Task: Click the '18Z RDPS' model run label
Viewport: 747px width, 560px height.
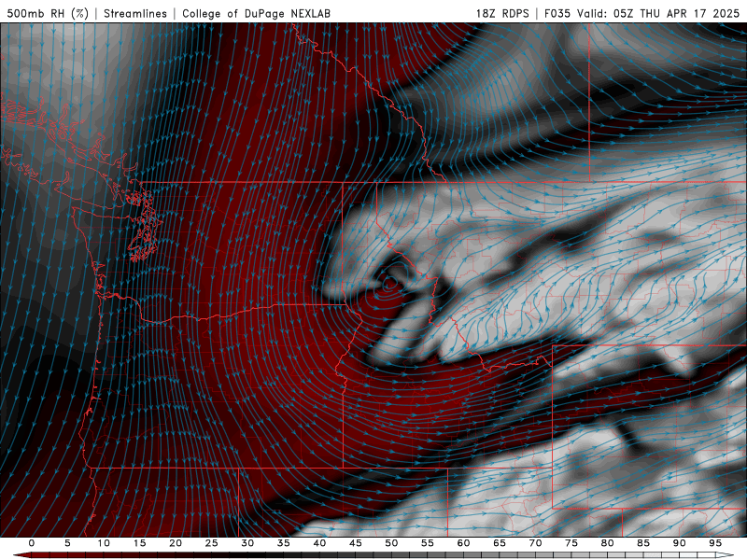Action: 502,13
